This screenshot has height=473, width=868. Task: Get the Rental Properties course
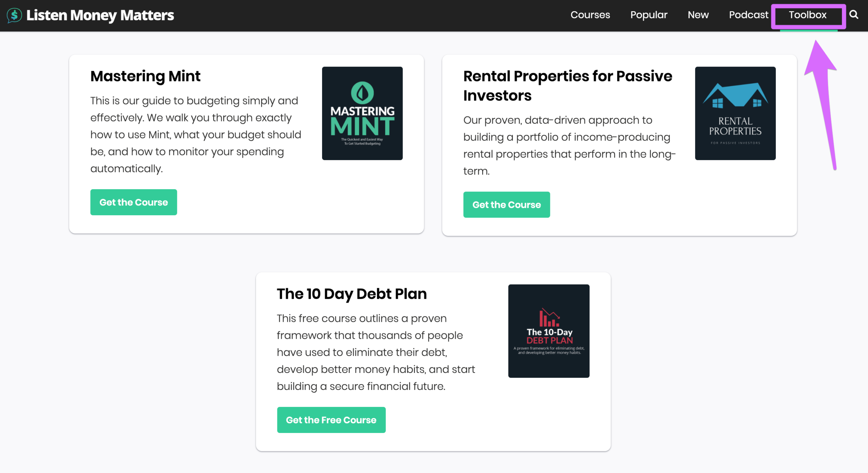click(507, 204)
